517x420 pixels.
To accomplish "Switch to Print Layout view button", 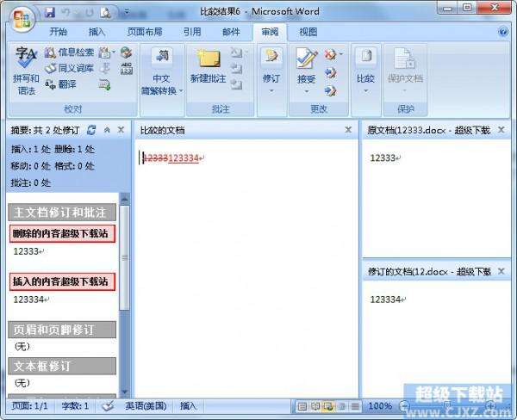I will (302, 406).
